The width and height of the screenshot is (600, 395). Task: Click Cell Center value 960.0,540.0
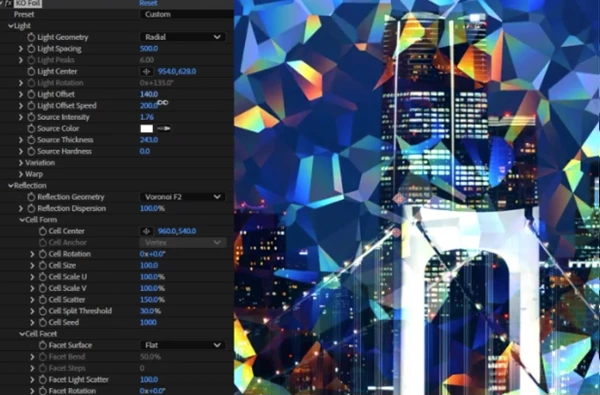(x=177, y=231)
